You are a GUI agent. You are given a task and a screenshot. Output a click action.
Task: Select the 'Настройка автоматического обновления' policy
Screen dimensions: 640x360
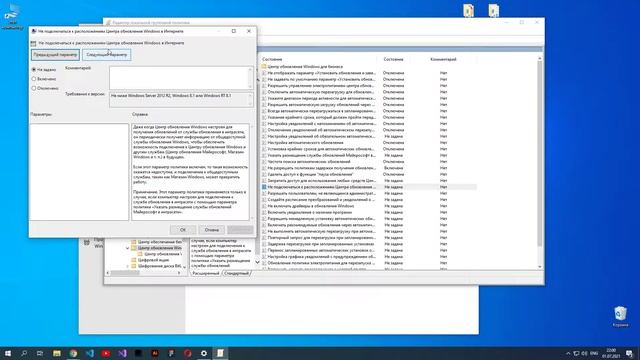(x=305, y=143)
